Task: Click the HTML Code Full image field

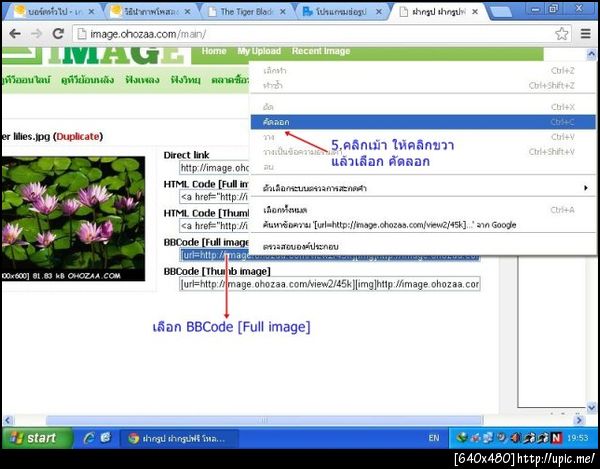Action: (x=214, y=197)
